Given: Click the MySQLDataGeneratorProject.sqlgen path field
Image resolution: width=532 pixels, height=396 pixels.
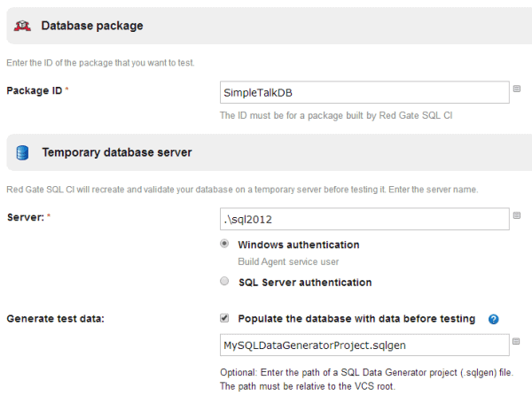Looking at the screenshot, I should (x=364, y=346).
